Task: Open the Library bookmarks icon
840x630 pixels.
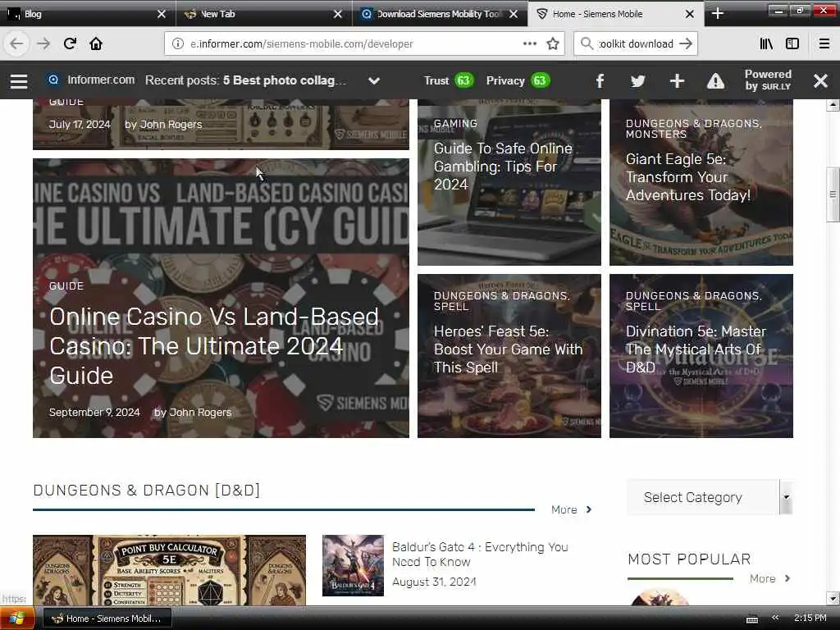Action: pos(766,43)
